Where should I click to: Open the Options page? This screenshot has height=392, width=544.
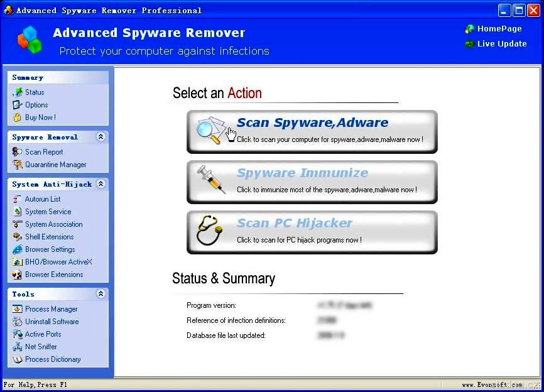point(36,105)
